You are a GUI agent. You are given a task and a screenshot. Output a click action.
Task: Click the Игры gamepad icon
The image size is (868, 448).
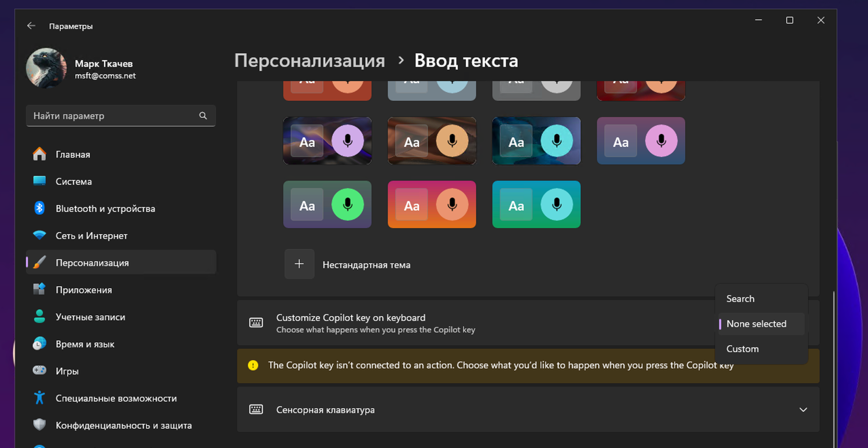click(39, 371)
